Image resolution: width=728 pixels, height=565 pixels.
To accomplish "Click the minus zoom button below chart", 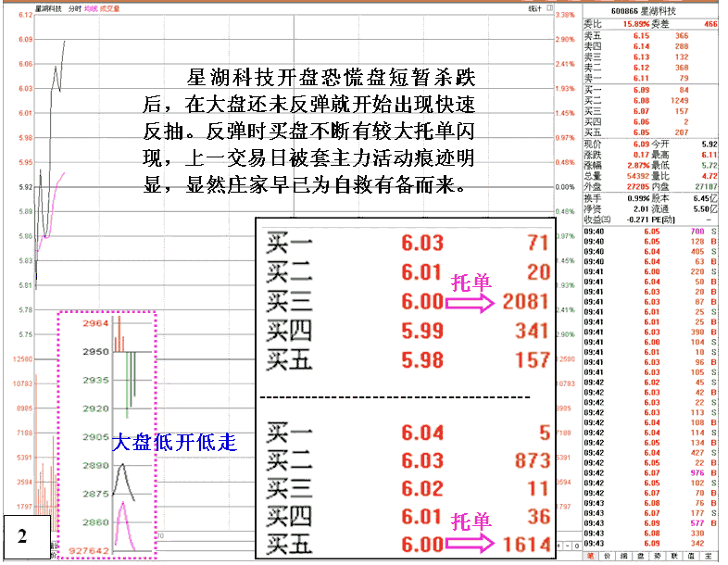I will coord(568,546).
